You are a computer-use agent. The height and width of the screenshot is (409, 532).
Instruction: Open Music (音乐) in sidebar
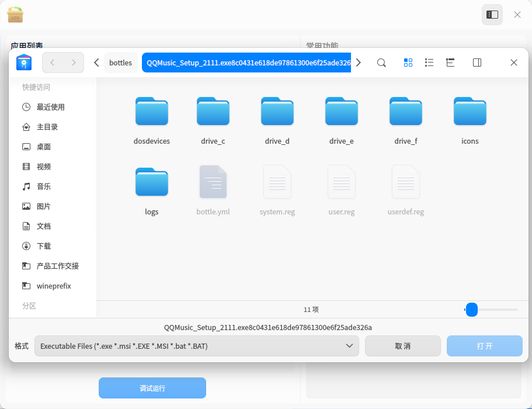[x=53, y=187]
